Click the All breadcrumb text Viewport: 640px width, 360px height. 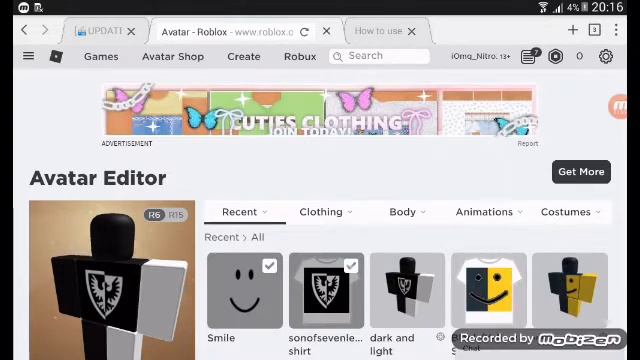click(258, 237)
